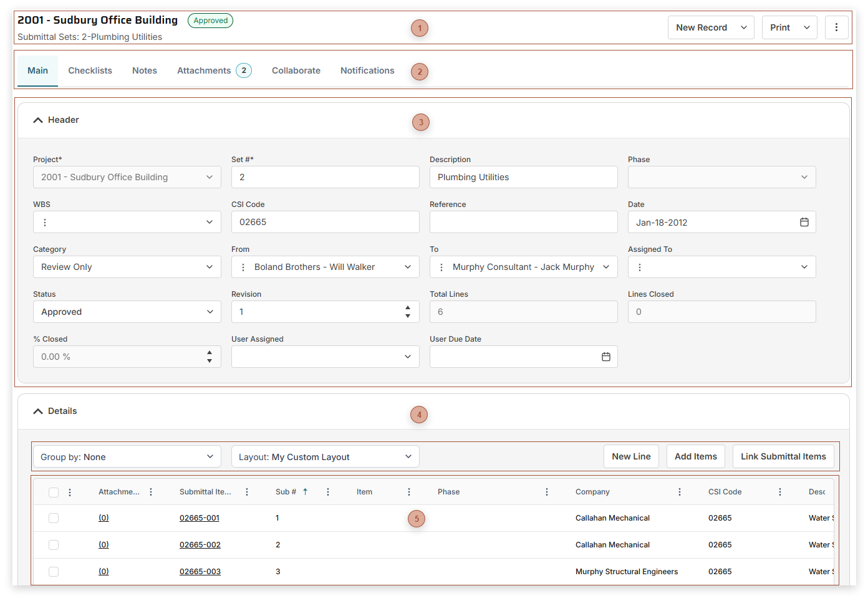Tick the checkbox for row 02665-001

coord(54,518)
